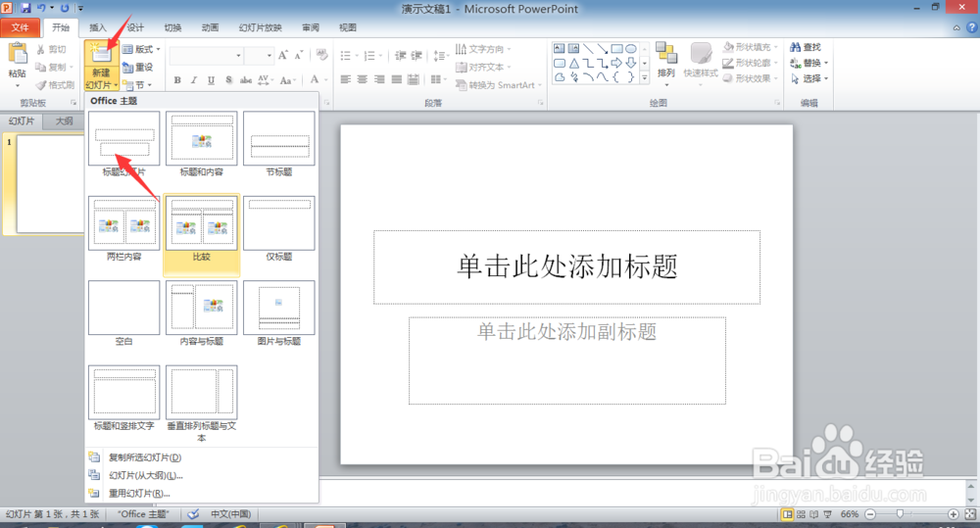Click the title placeholder 单击此处添加标题
This screenshot has height=528, width=980.
coord(566,266)
